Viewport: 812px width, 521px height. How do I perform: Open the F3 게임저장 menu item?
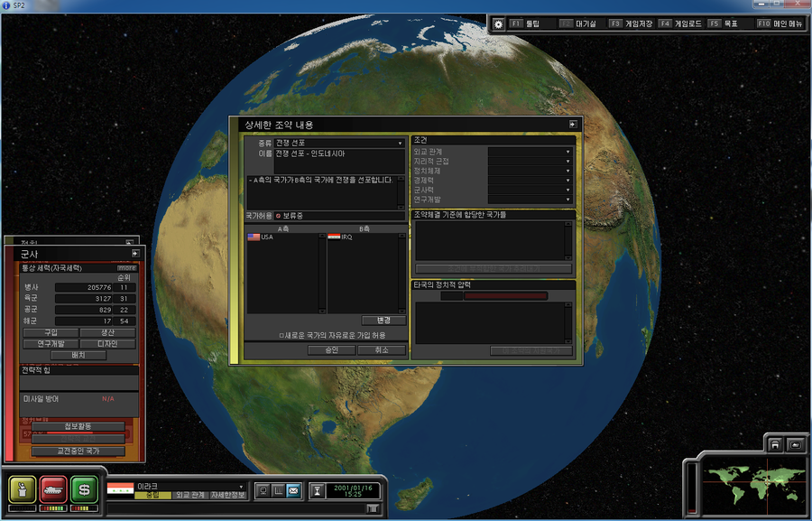point(630,23)
